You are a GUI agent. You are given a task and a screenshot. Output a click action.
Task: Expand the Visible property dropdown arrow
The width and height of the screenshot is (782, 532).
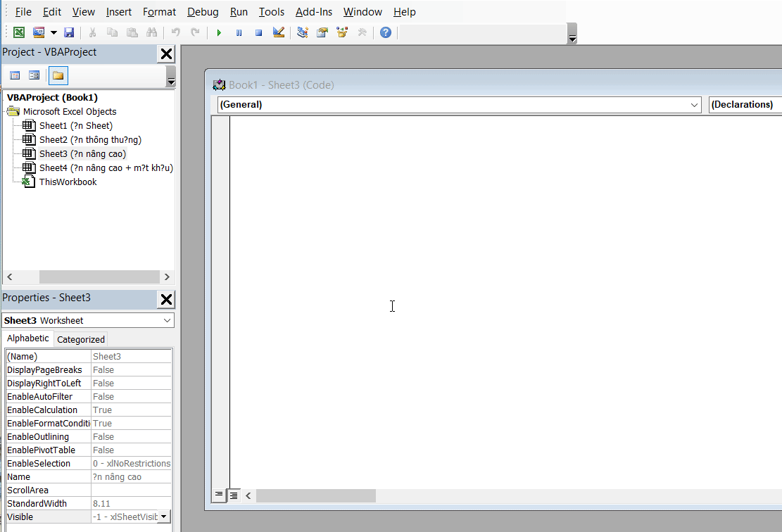164,517
